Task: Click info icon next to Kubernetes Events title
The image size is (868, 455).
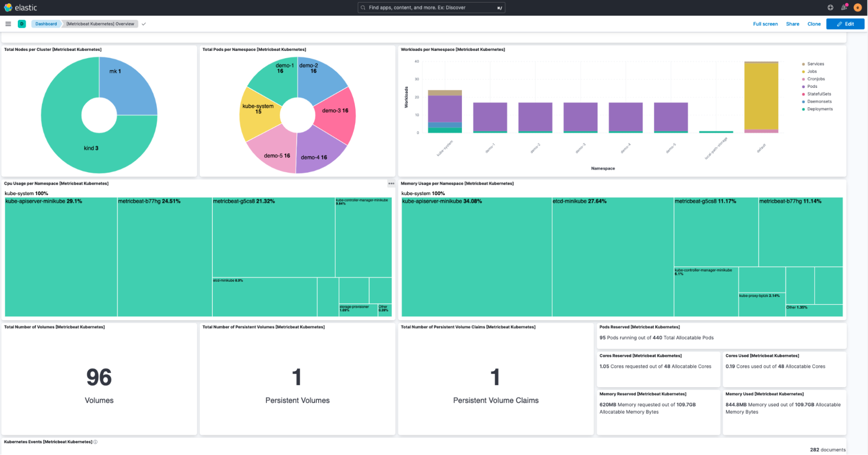Action: (96, 442)
